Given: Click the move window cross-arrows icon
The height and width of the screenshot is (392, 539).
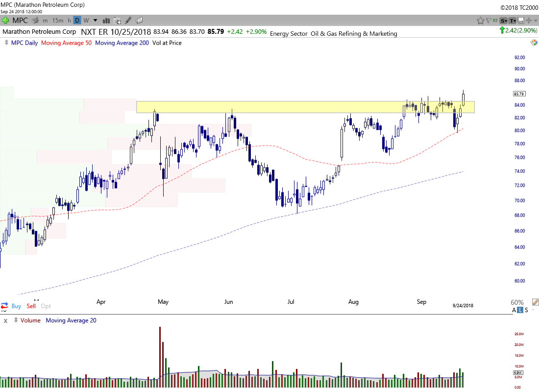Looking at the screenshot, I should pos(529,21).
